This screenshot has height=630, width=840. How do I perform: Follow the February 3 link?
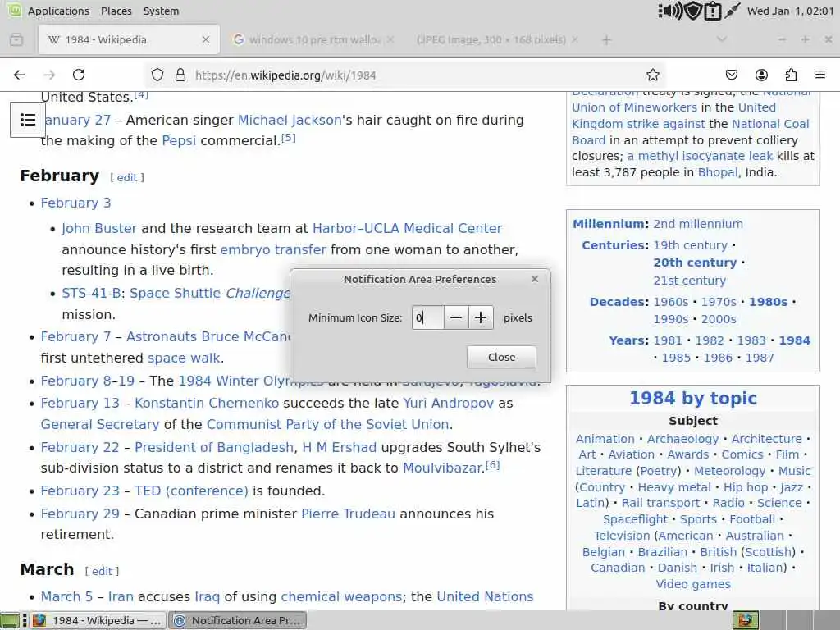(75, 203)
